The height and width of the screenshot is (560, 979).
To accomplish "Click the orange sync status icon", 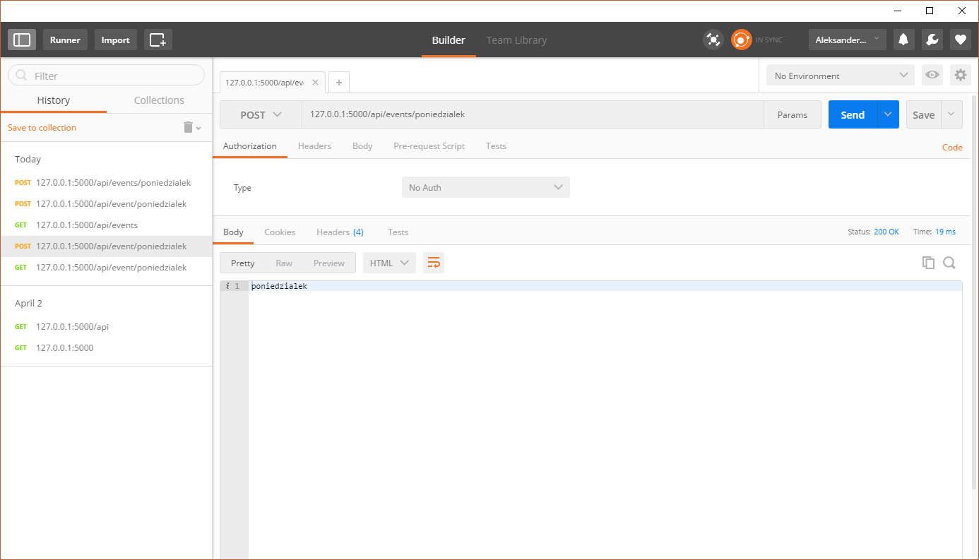I will (741, 40).
